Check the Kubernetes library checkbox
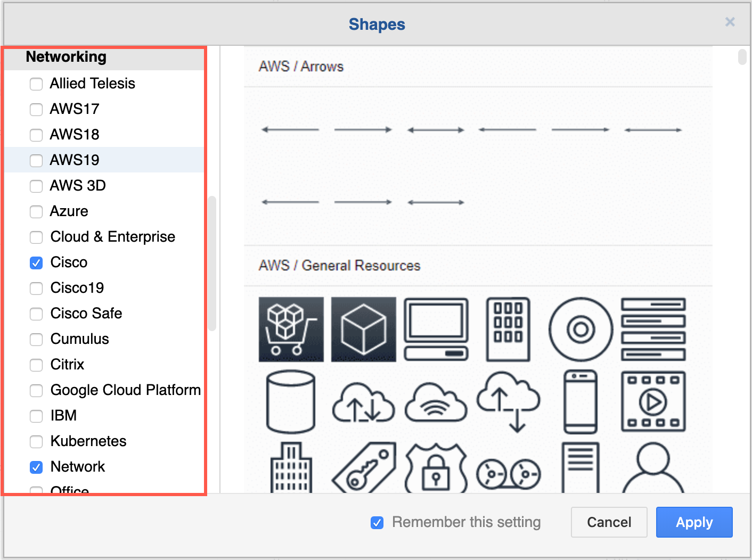The width and height of the screenshot is (752, 560). 36,442
